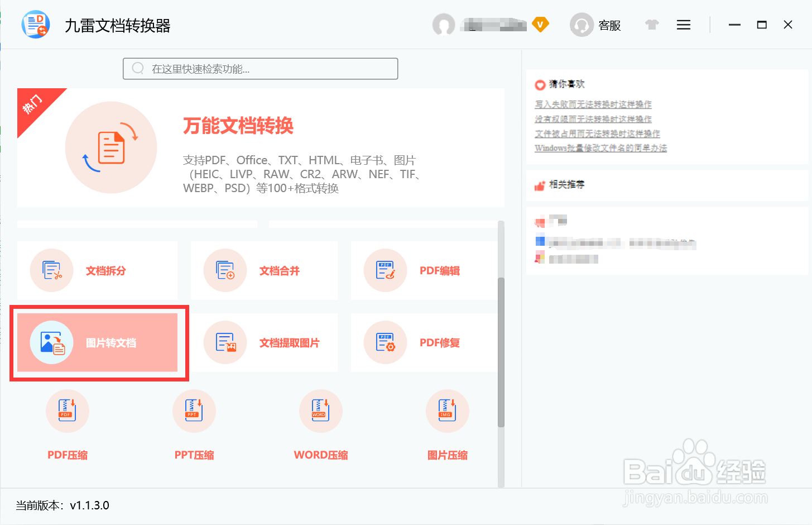The image size is (812, 525).
Task: Click the gold VIP badge icon
Action: click(540, 24)
